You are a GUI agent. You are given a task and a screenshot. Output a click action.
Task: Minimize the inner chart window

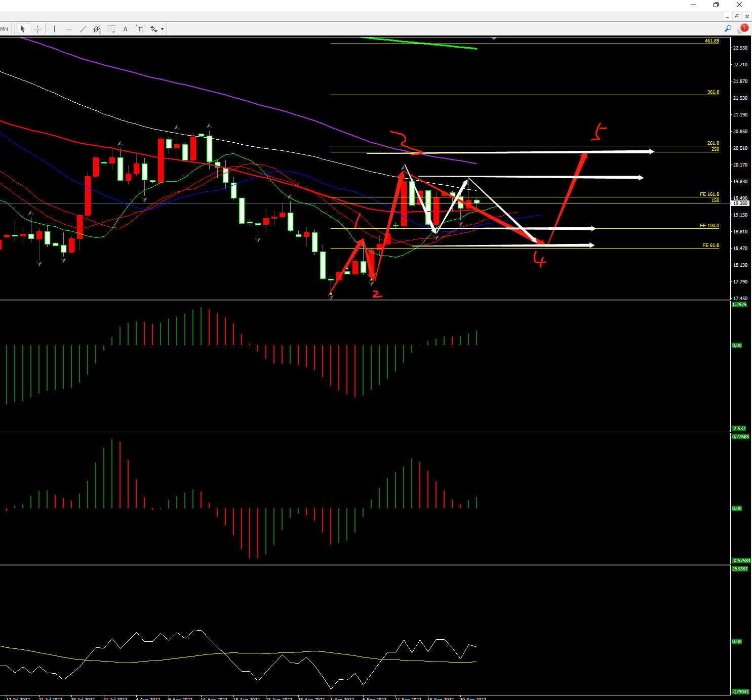727,16
